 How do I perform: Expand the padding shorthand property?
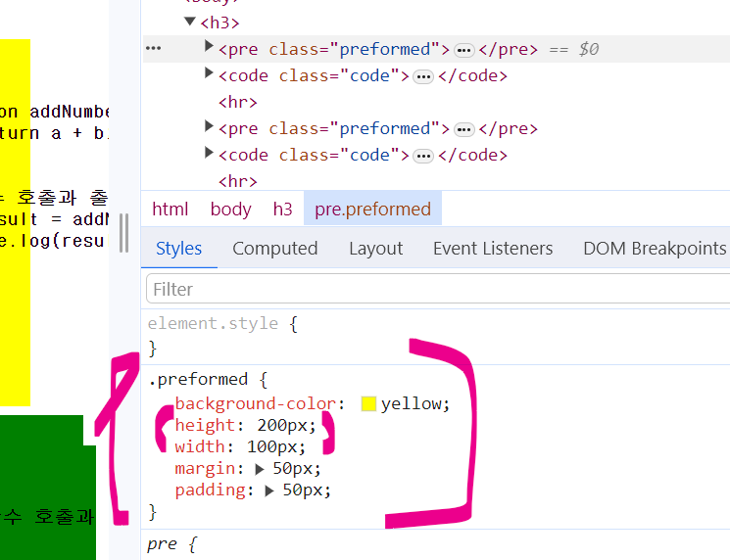coord(269,490)
